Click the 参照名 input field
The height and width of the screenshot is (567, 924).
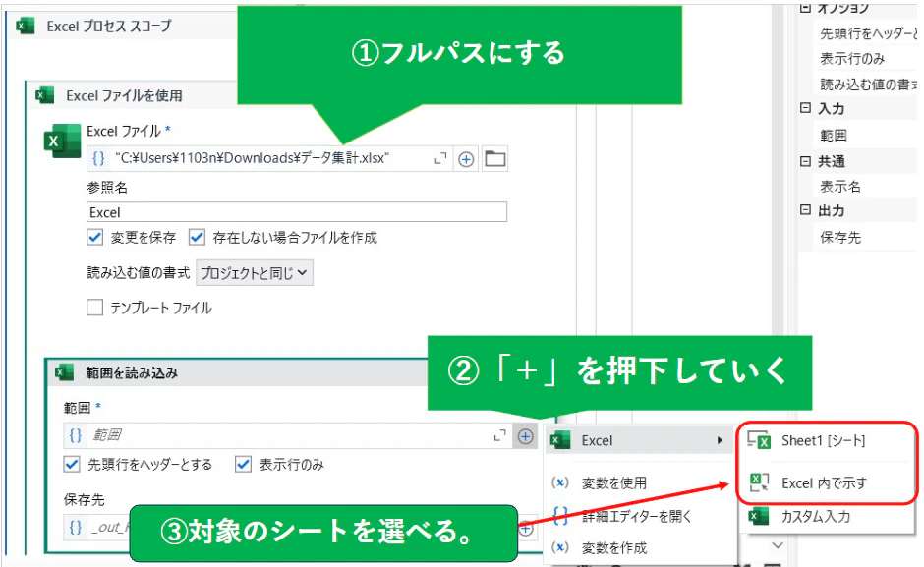(x=297, y=212)
